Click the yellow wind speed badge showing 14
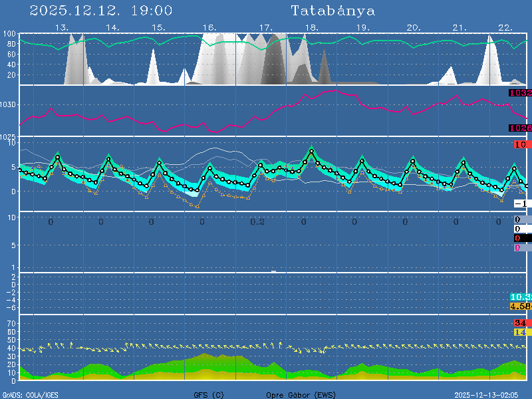 pyautogui.click(x=520, y=332)
